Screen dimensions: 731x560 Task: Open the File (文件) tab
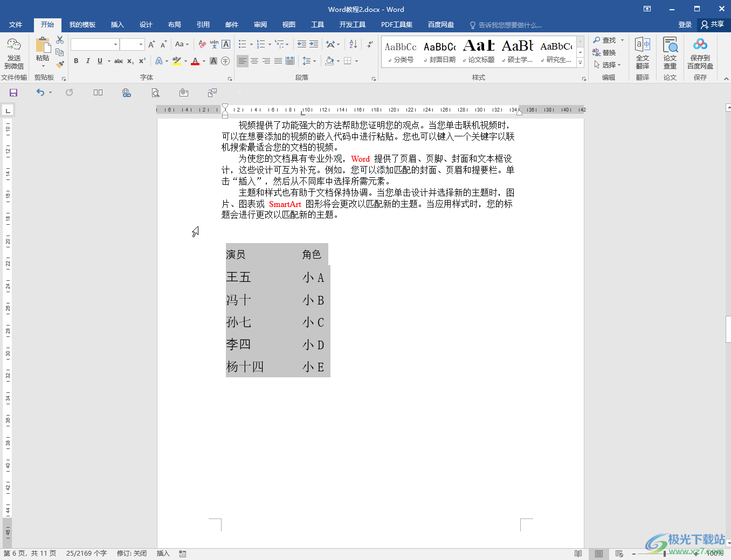(x=16, y=25)
